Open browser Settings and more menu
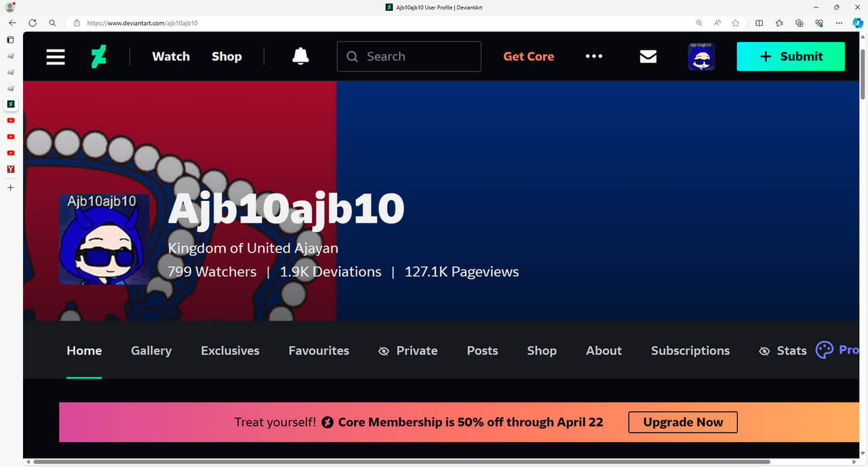The height and width of the screenshot is (467, 868). pyautogui.click(x=840, y=22)
